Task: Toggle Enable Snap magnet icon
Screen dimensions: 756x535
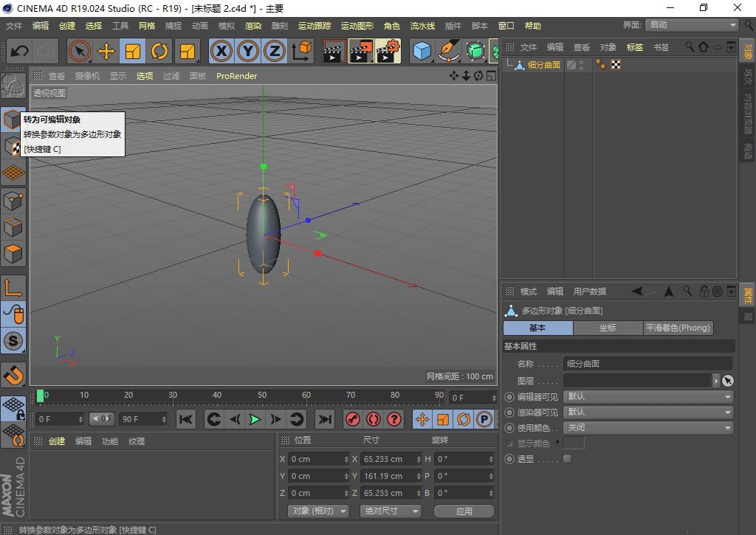Action: pyautogui.click(x=13, y=375)
